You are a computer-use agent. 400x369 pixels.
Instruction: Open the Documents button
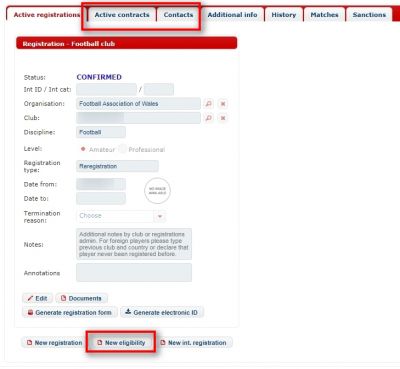(81, 298)
